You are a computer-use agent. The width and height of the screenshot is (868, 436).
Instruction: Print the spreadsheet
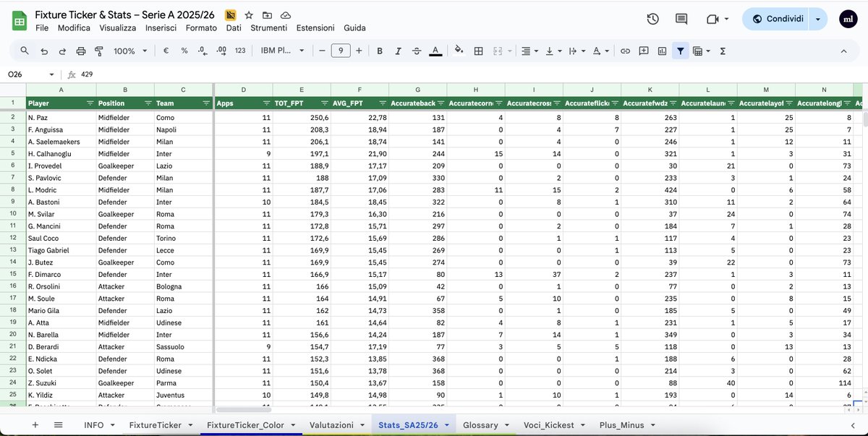click(81, 51)
